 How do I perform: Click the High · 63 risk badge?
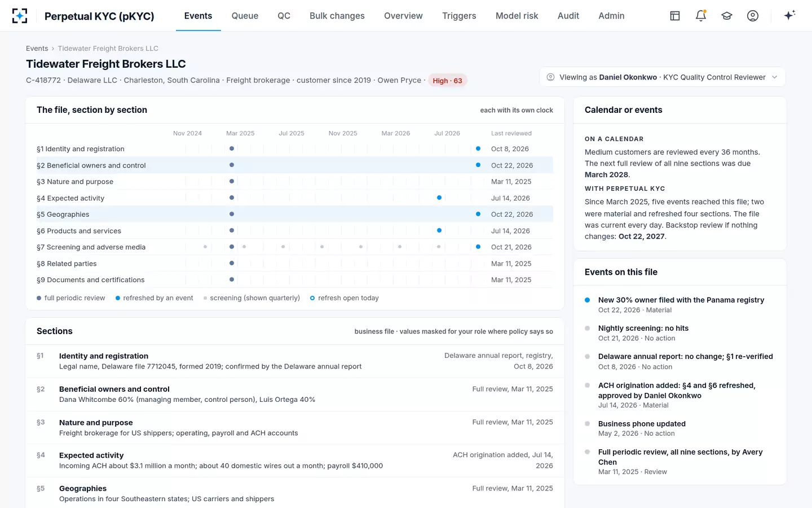[x=447, y=81]
